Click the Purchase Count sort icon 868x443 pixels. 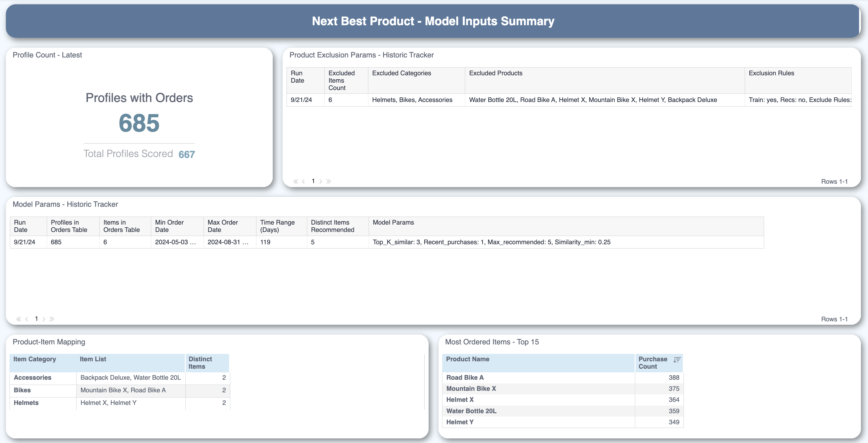677,360
